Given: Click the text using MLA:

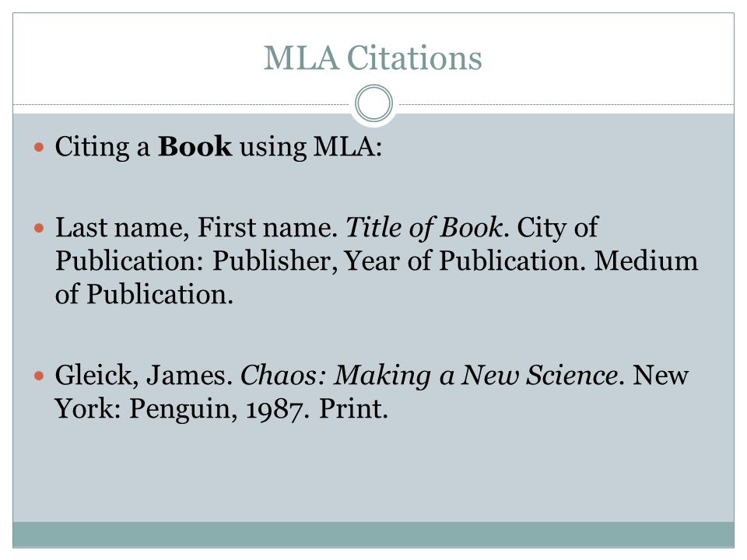Looking at the screenshot, I should coord(310,147).
